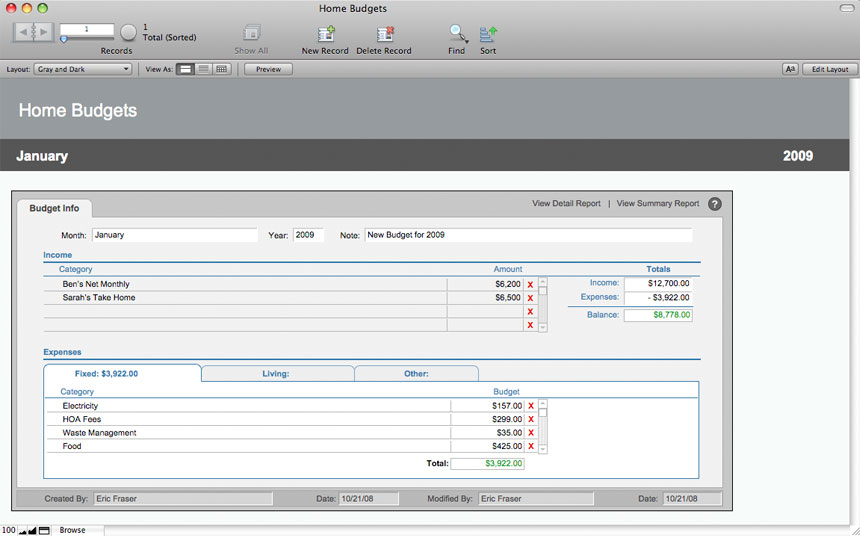Screen dimensions: 860x538
Task: Click the found set pie circle icon
Action: tap(128, 32)
